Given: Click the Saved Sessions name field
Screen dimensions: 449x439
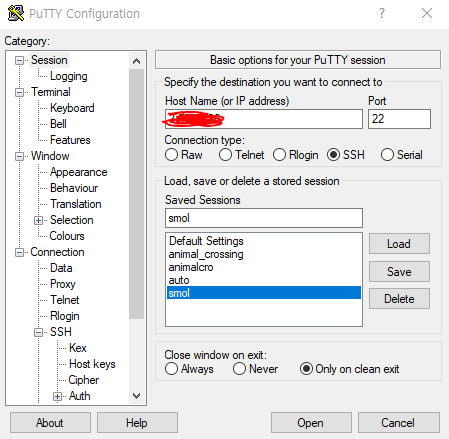Looking at the screenshot, I should 264,218.
